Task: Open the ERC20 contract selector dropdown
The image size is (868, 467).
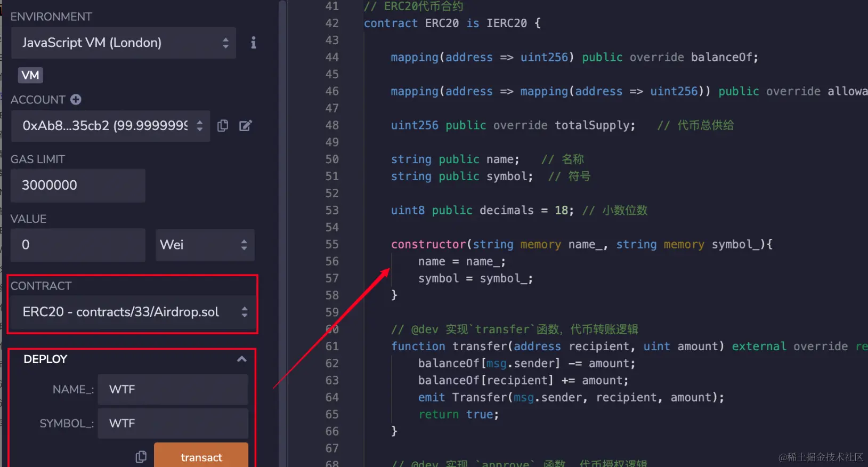Action: tap(132, 312)
